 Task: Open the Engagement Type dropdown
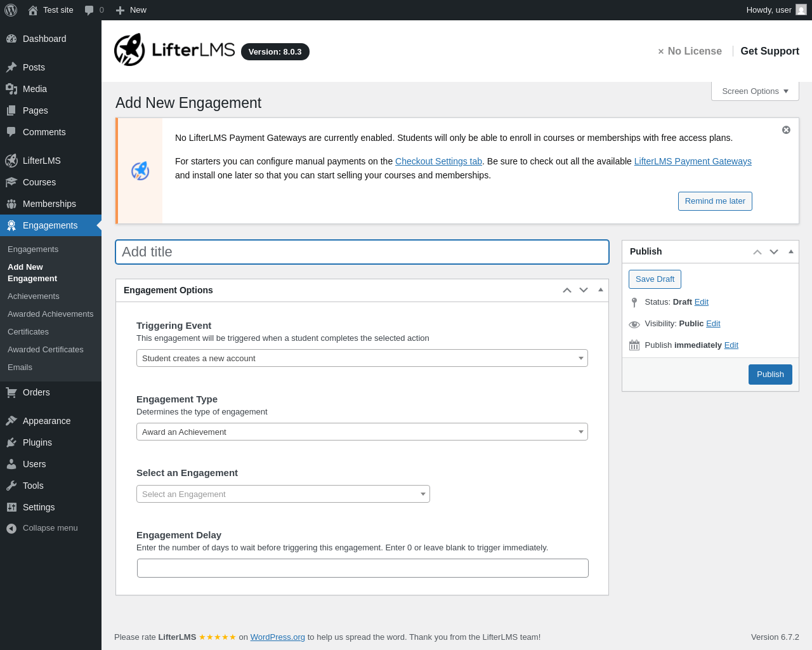[362, 432]
